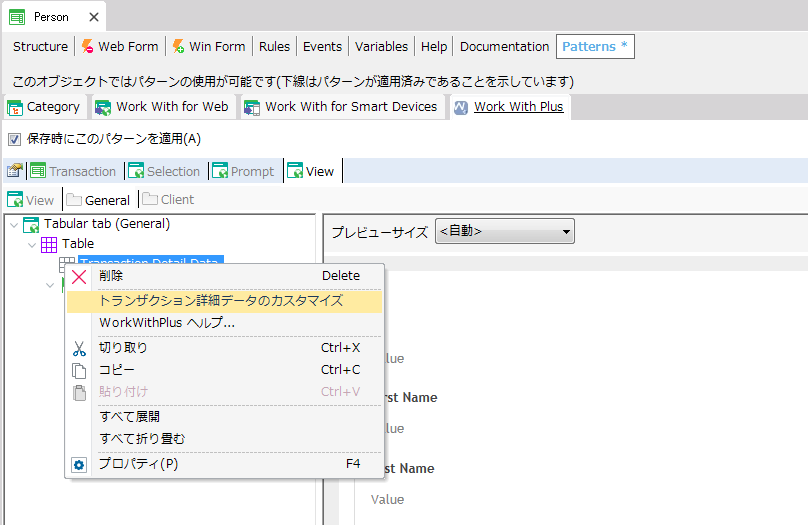This screenshot has width=808, height=525.
Task: Switch to Web Form section
Action: tap(128, 46)
